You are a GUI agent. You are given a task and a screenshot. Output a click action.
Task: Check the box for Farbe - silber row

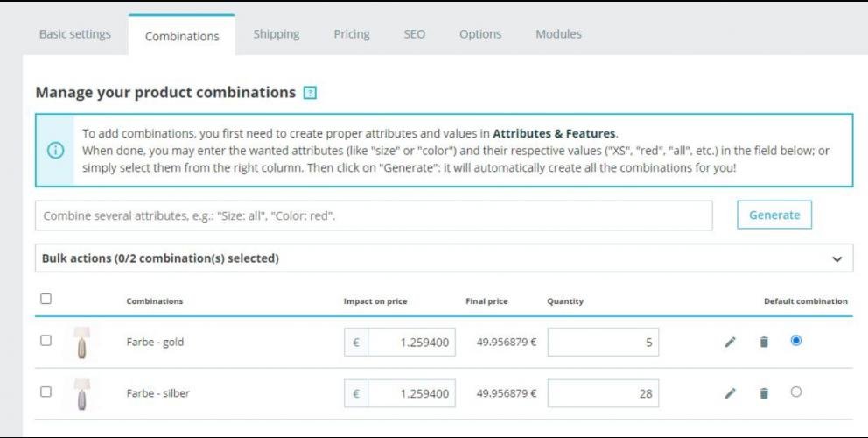click(x=46, y=392)
